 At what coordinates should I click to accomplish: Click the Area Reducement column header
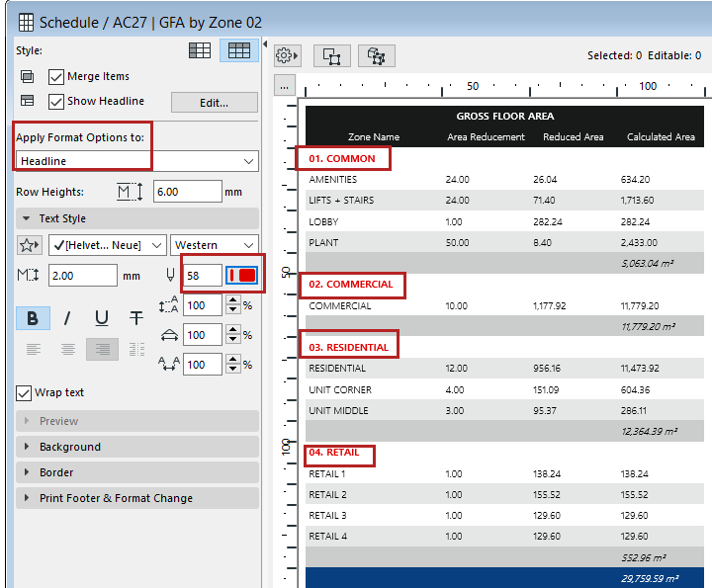tap(486, 136)
